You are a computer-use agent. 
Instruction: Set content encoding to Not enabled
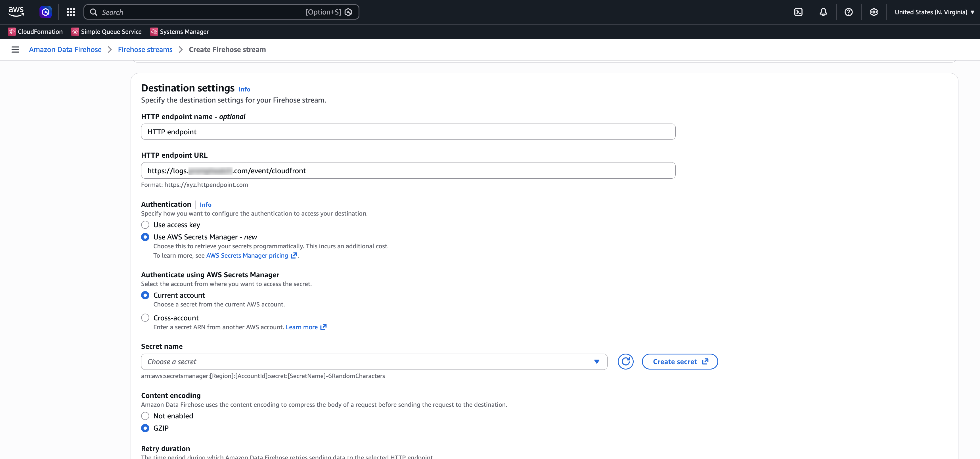tap(145, 416)
